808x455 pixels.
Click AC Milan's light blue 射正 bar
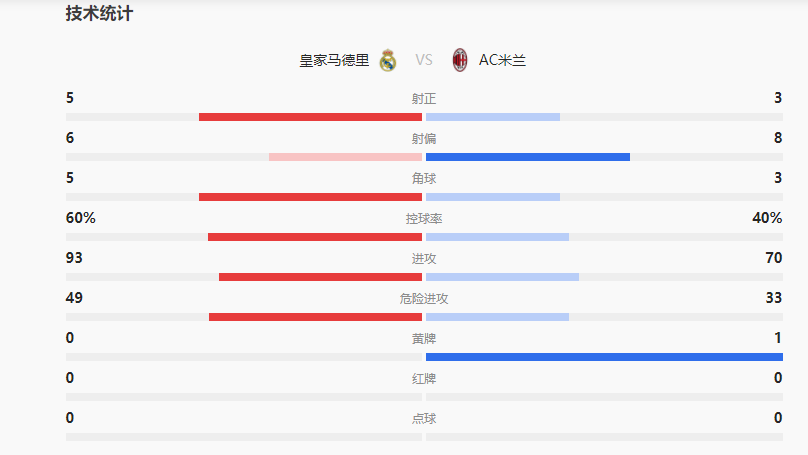493,117
